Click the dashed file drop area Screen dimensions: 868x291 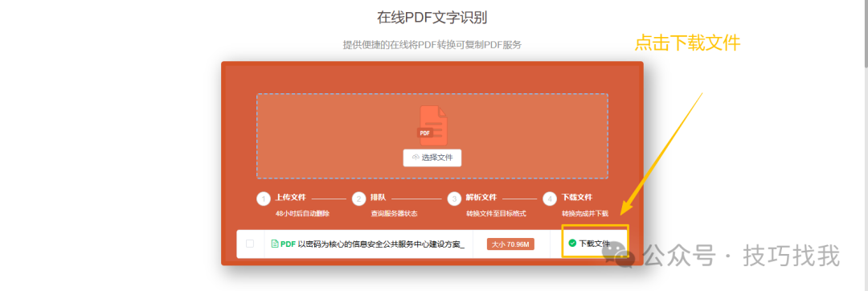point(432,136)
